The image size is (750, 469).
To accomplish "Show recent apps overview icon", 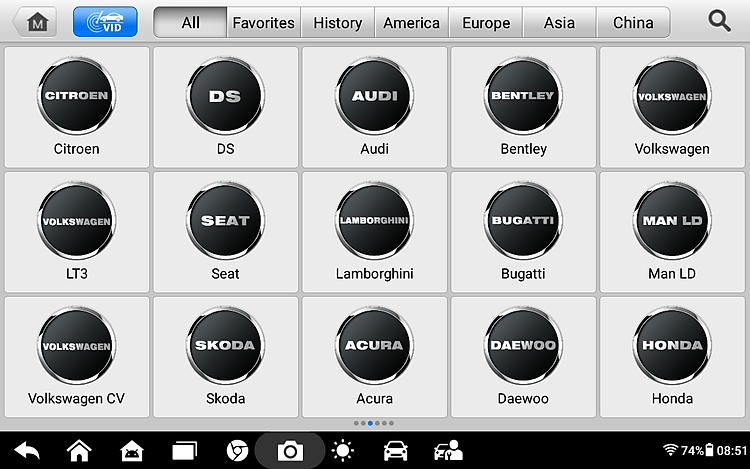I will click(185, 451).
